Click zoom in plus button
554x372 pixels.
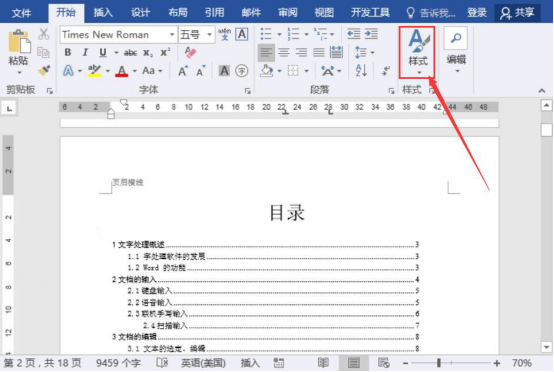click(497, 363)
